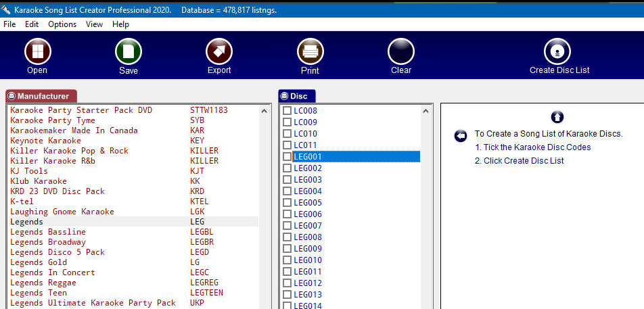644x309 pixels.
Task: Click the 'Click Create Disc List' link
Action: tap(519, 161)
